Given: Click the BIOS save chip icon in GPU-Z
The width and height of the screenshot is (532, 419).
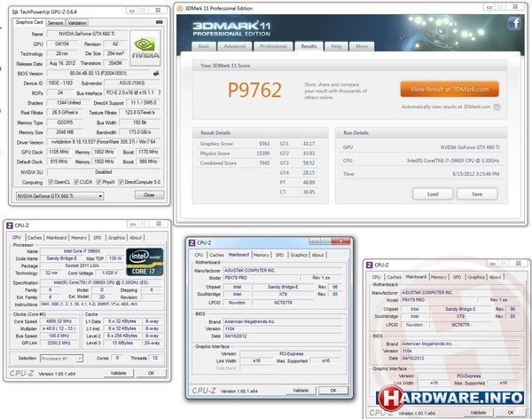Looking at the screenshot, I should [156, 73].
